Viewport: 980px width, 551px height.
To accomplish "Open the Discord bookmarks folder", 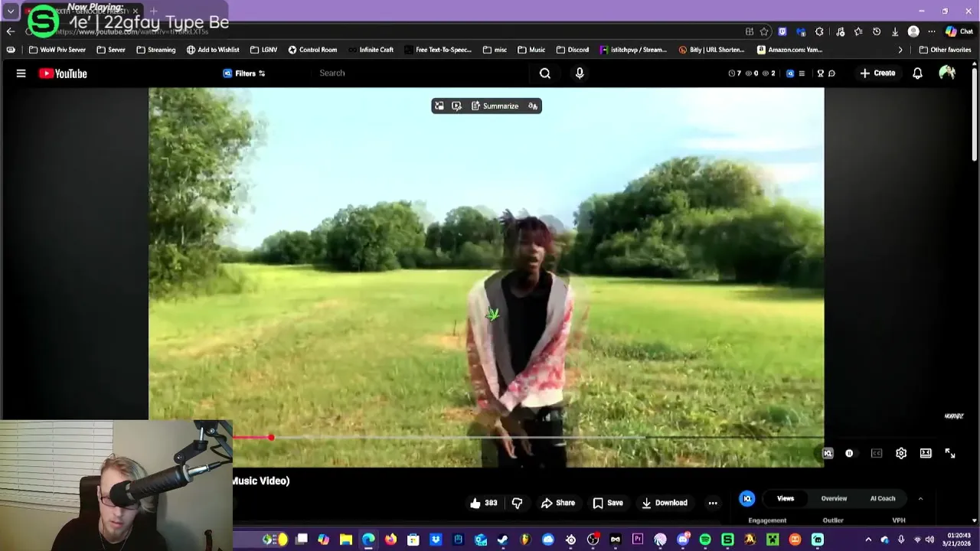I will [x=573, y=50].
